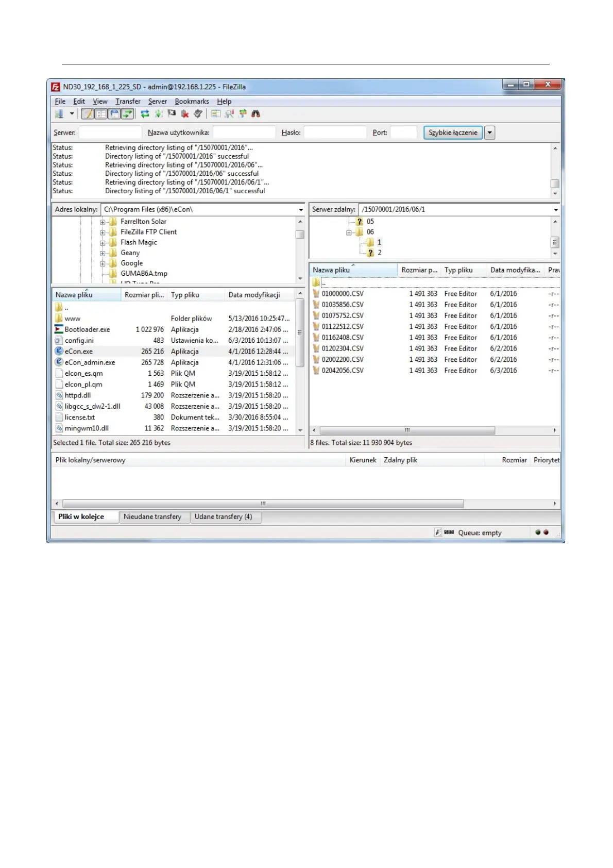Select remote file 01122512.CSV icon
The width and height of the screenshot is (613, 868).
click(316, 327)
